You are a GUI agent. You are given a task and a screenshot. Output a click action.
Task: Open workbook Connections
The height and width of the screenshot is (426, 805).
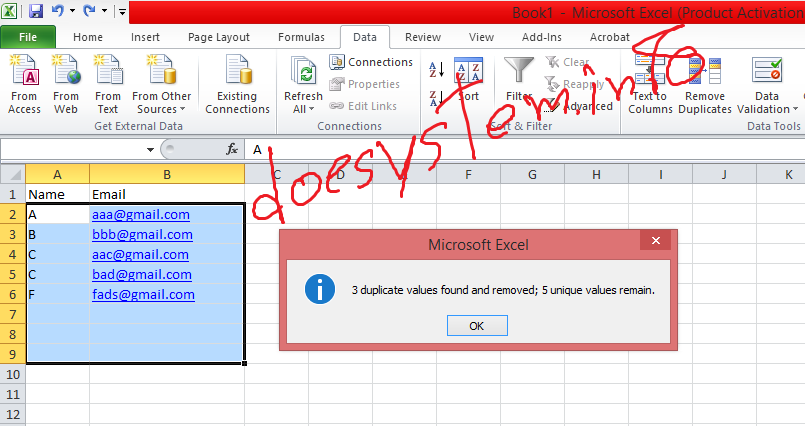pyautogui.click(x=371, y=62)
